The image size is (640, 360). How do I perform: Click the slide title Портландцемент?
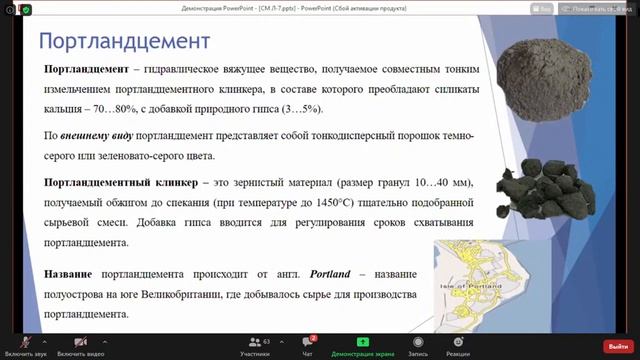(x=124, y=41)
